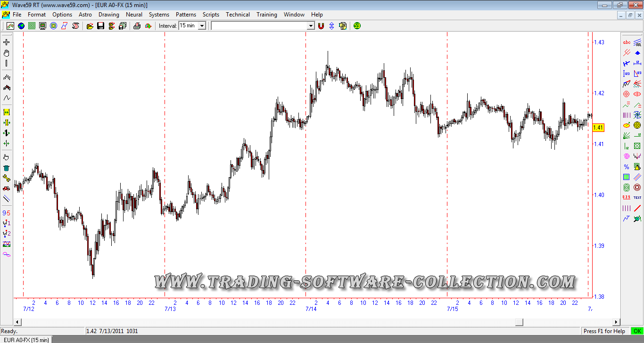The width and height of the screenshot is (644, 343).
Task: Expand the empty wide toolbar combo box
Action: point(310,26)
